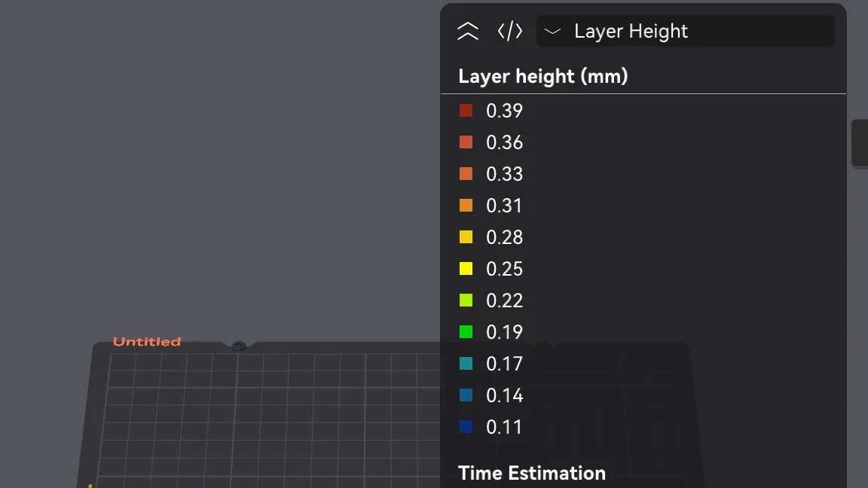Click the 0.28 value text

504,236
